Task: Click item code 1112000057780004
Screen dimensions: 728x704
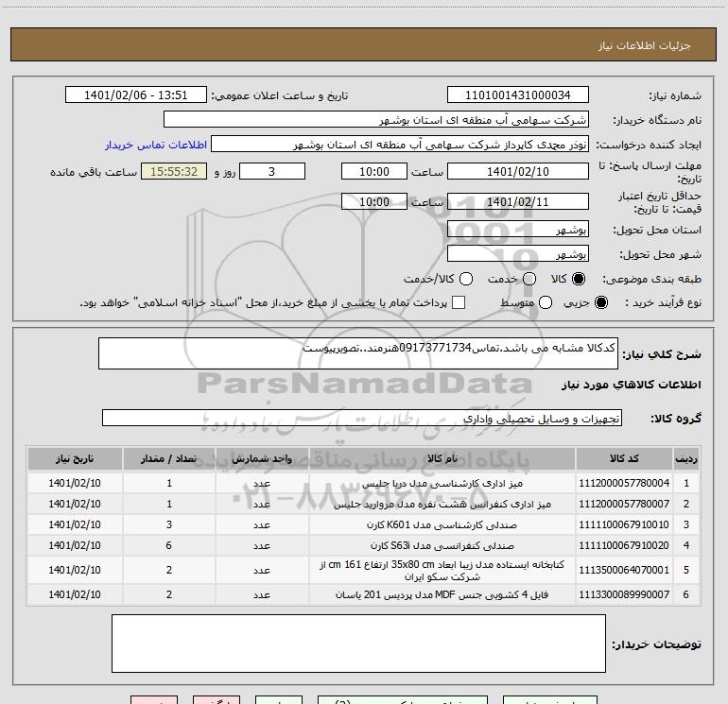Action: 624,483
